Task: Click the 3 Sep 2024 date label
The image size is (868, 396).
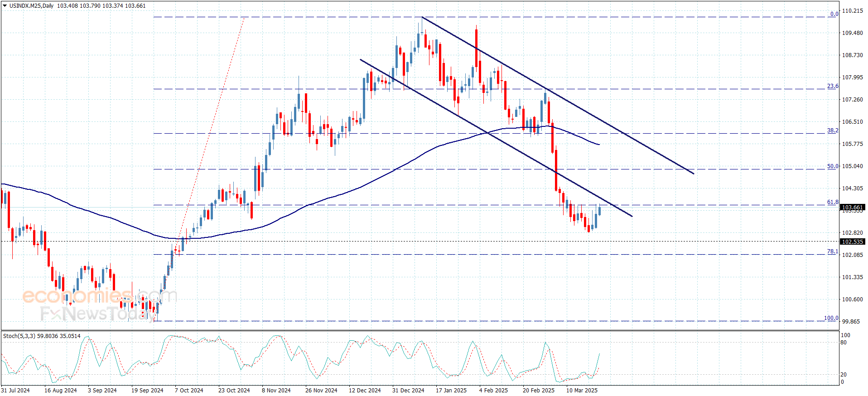Action: pos(102,391)
